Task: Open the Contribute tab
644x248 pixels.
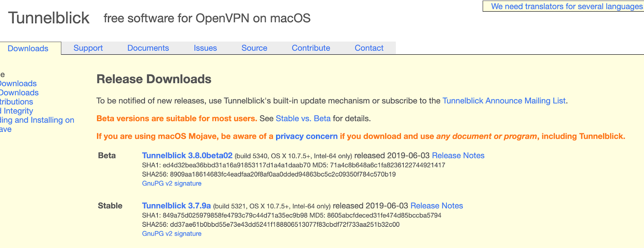Action: pos(311,48)
